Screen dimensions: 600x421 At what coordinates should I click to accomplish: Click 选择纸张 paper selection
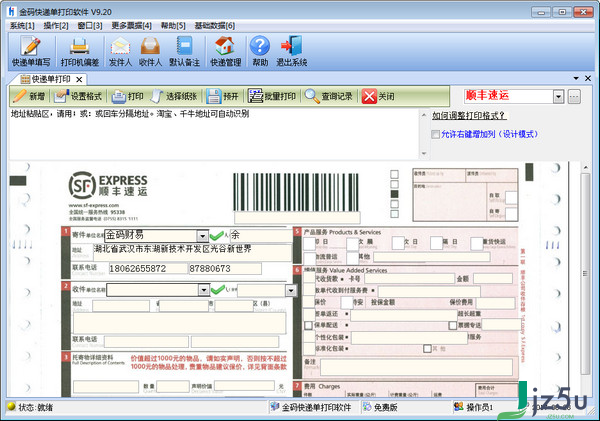pyautogui.click(x=174, y=96)
